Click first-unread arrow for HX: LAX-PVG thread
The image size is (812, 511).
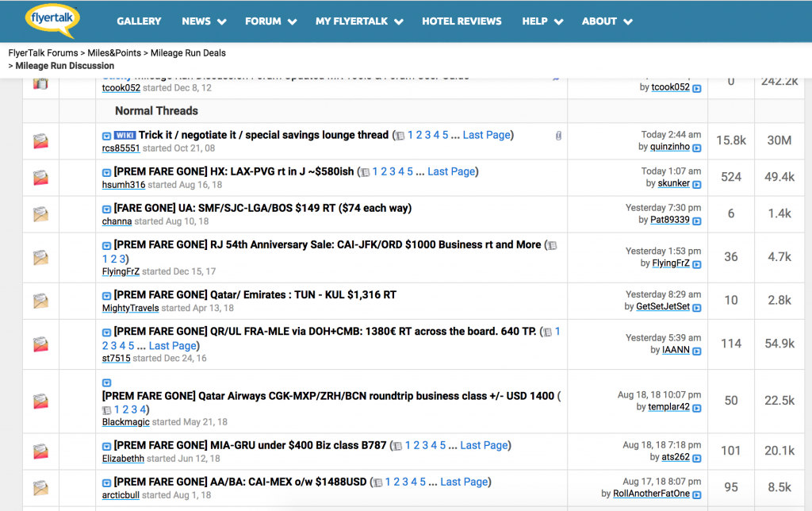click(107, 172)
